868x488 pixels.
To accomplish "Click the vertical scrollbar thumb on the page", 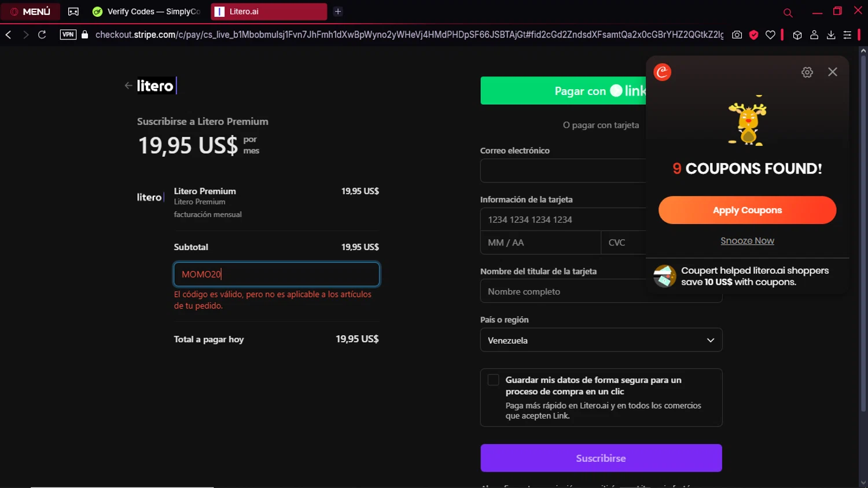I will click(x=863, y=233).
